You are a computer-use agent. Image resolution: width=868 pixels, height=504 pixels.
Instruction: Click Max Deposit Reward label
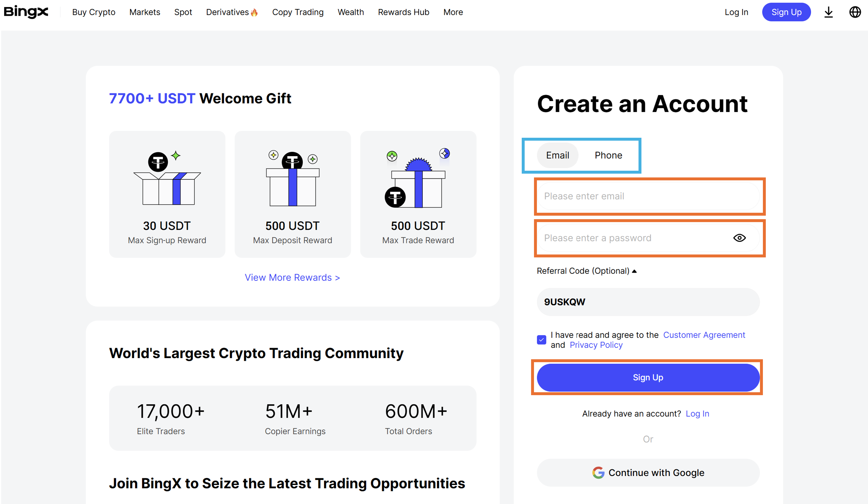click(x=293, y=240)
